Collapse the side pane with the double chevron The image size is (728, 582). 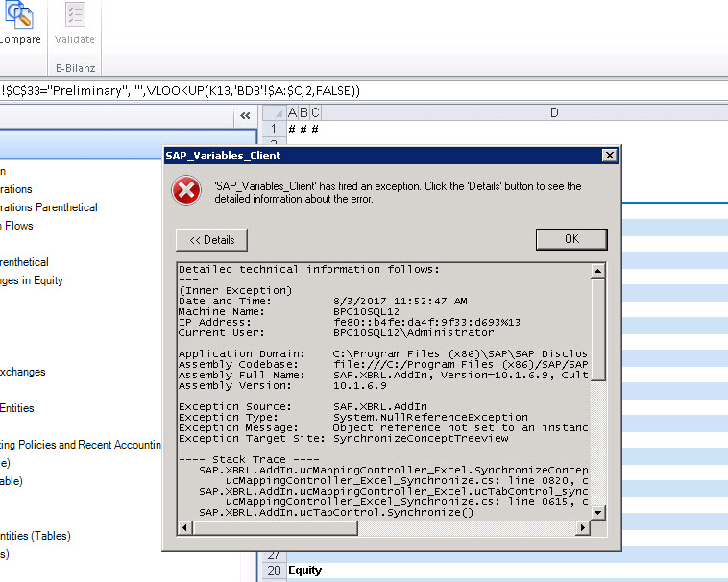245,116
